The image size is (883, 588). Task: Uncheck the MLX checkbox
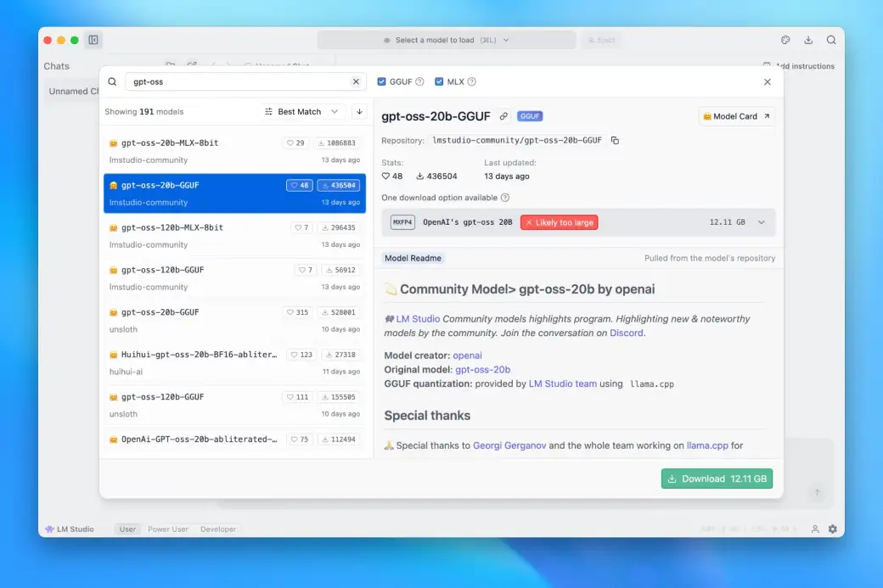[x=439, y=81]
